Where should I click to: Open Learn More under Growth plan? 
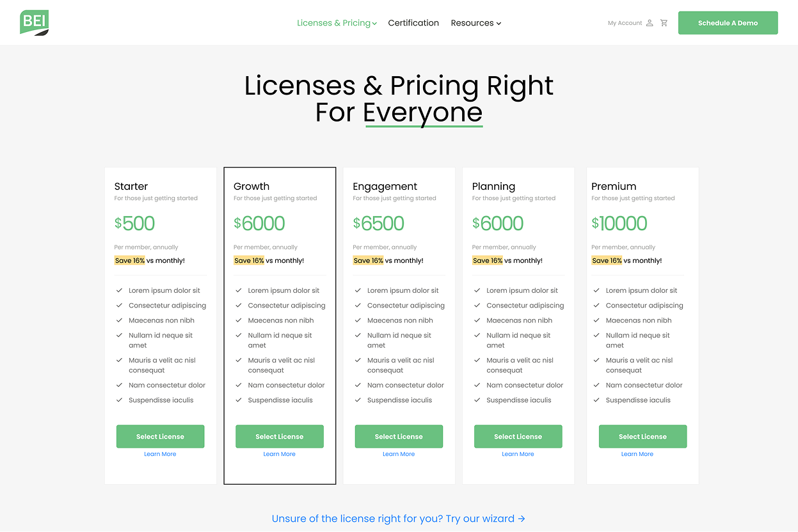(x=280, y=454)
